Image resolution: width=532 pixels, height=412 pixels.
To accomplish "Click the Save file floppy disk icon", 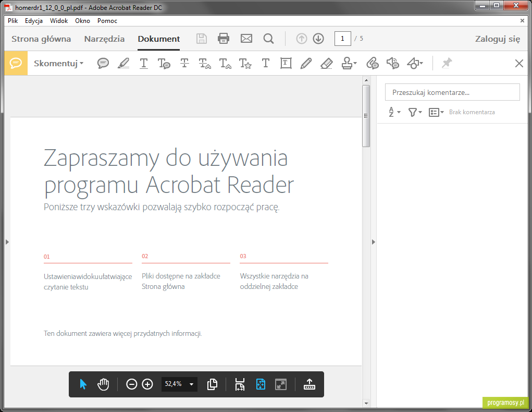I will click(202, 39).
